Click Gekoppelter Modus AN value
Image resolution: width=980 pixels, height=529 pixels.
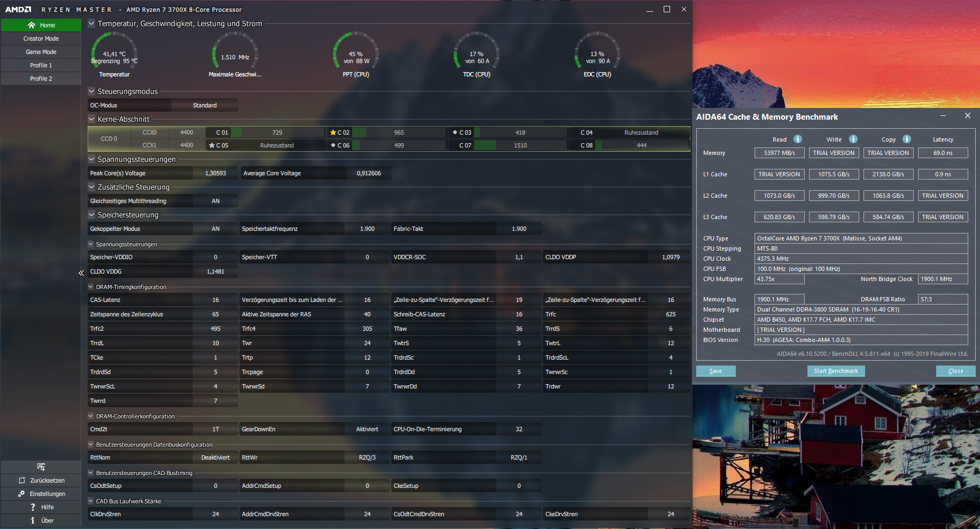[x=215, y=229]
